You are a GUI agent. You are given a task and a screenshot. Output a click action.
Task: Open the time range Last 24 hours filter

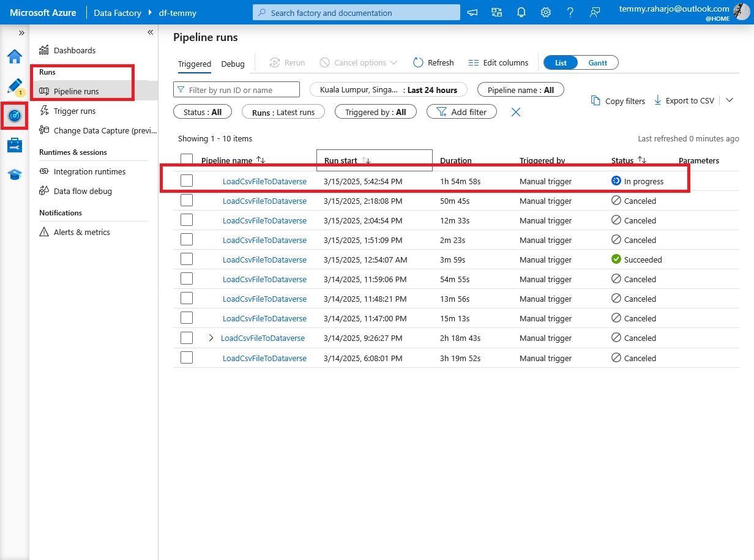pyautogui.click(x=389, y=90)
